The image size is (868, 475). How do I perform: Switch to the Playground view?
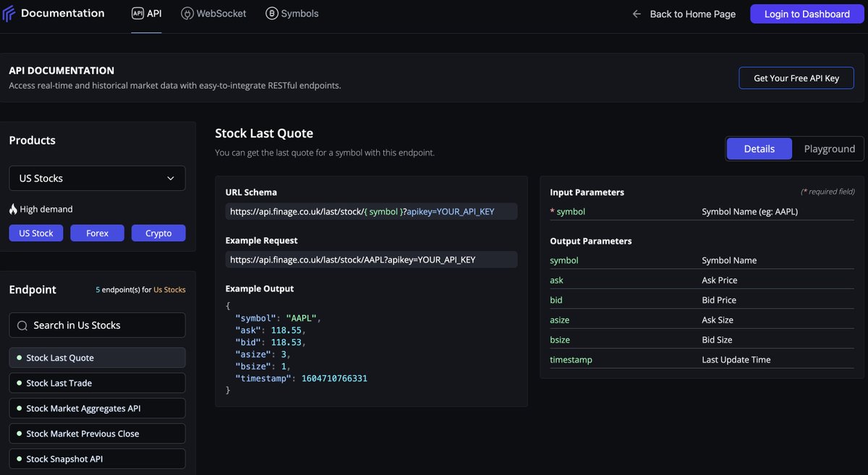829,148
